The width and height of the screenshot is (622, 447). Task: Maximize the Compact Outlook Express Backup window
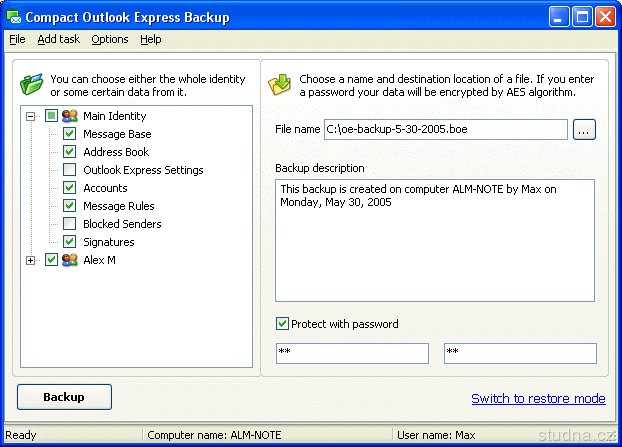tap(582, 17)
